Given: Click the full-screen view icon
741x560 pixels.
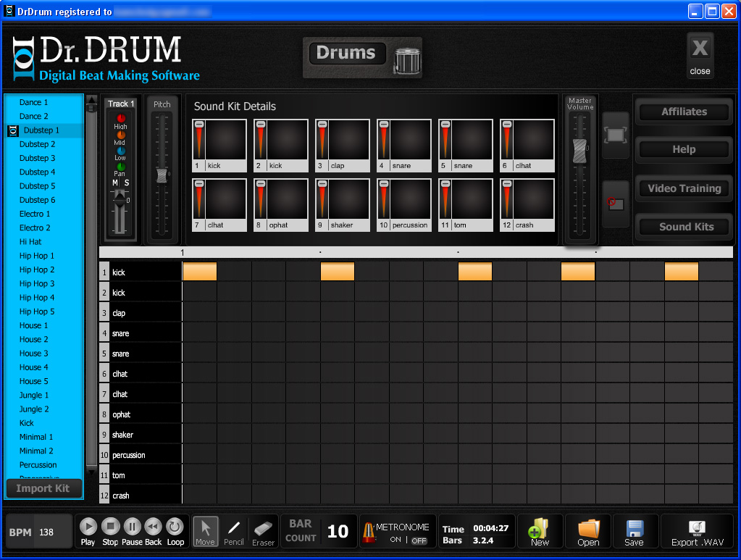Looking at the screenshot, I should point(615,135).
